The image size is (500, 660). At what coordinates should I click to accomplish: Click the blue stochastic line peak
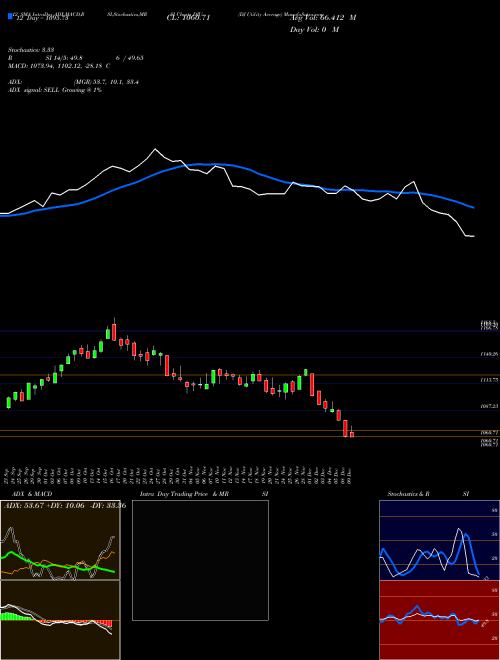click(466, 536)
